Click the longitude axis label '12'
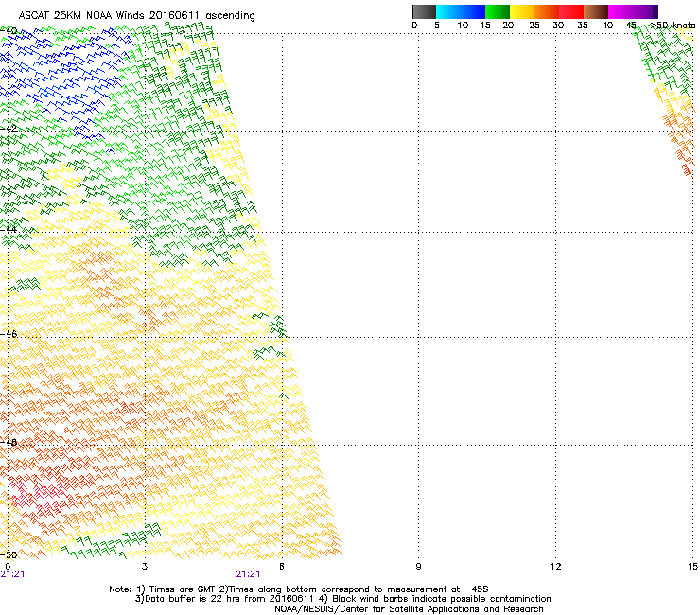Image resolution: width=700 pixels, height=615 pixels. pos(555,567)
